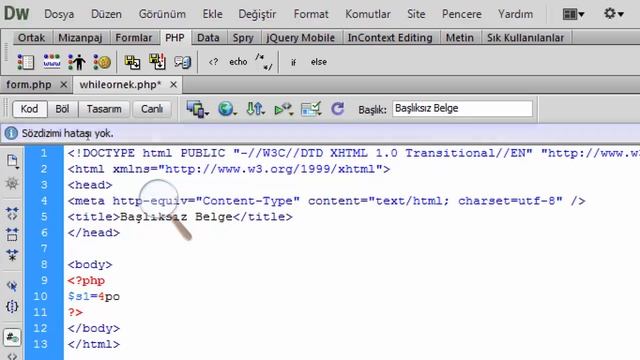Switch to Kod view
Viewport: 640px width, 360px height.
[x=29, y=109]
